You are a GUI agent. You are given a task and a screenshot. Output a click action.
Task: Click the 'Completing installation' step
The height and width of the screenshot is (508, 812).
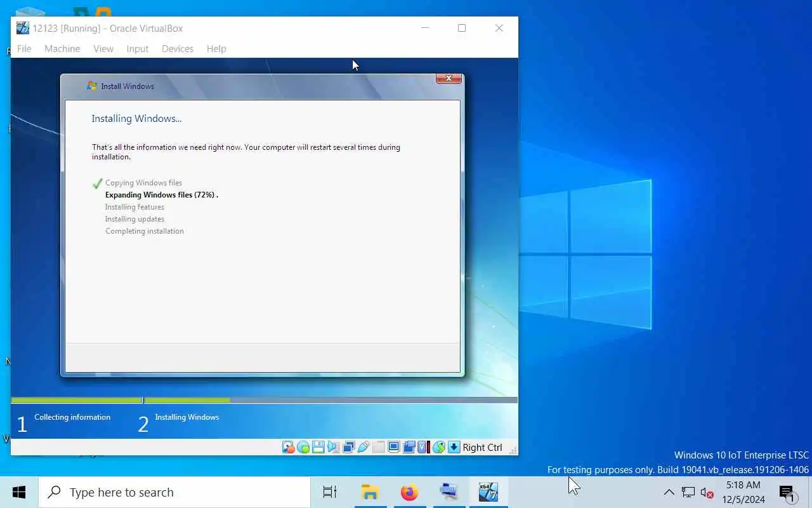click(145, 231)
